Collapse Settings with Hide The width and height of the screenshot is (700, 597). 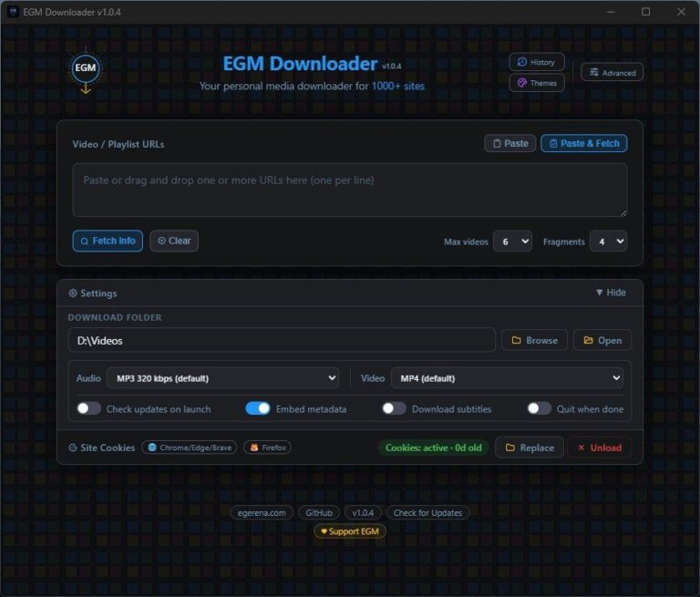pyautogui.click(x=611, y=293)
